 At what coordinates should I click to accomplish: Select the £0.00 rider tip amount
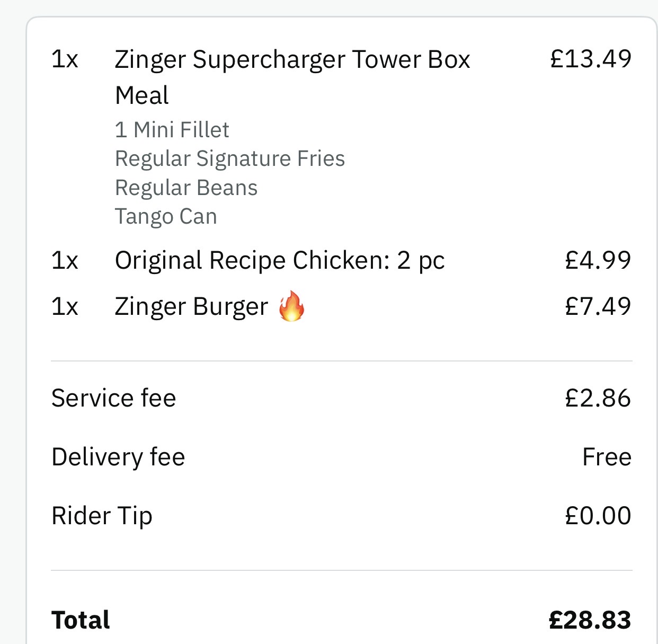(x=598, y=516)
